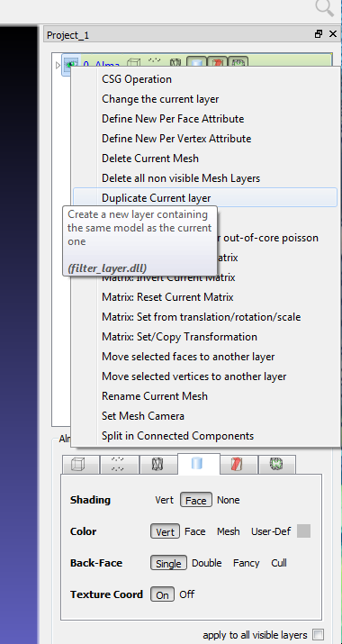Screen dimensions: 342x644
Task: Float the Project_1 panel
Action: [319, 34]
